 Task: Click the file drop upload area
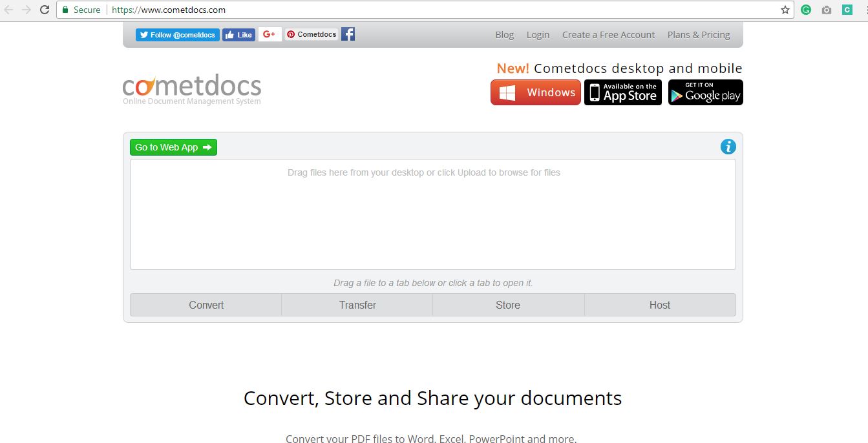pyautogui.click(x=433, y=214)
